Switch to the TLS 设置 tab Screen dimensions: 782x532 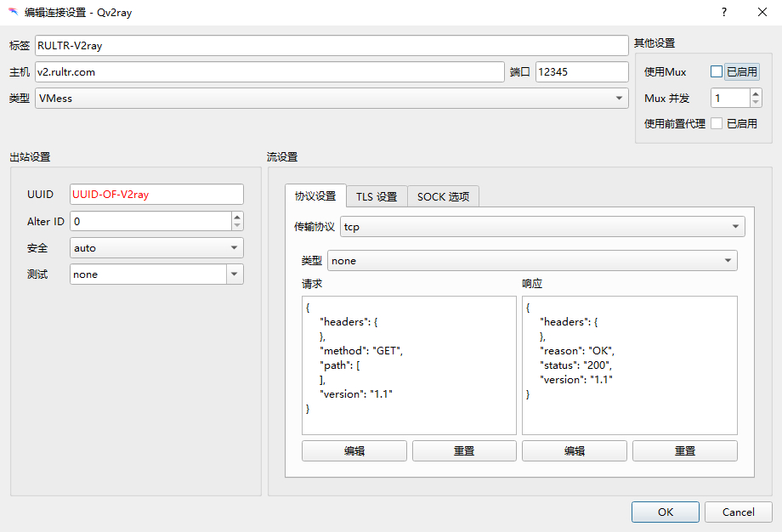click(377, 196)
